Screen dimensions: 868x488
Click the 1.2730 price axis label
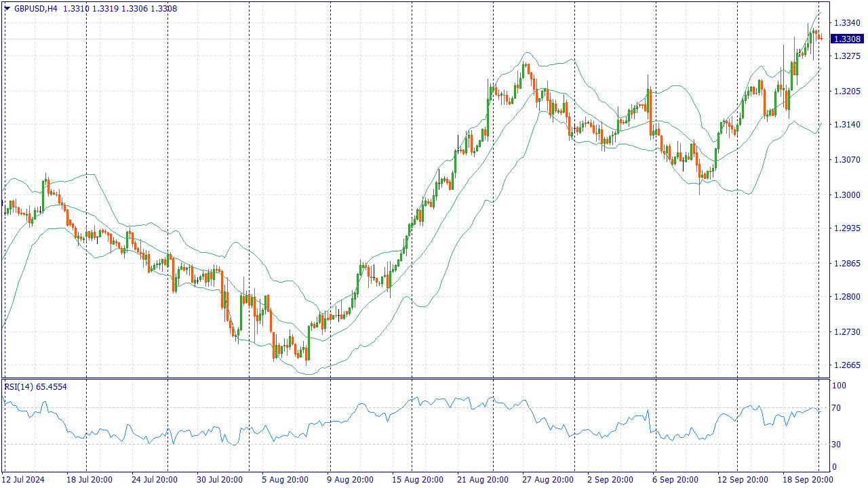847,332
